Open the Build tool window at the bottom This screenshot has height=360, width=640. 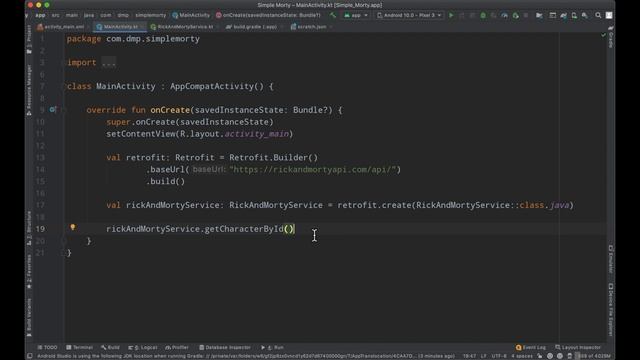pyautogui.click(x=110, y=347)
